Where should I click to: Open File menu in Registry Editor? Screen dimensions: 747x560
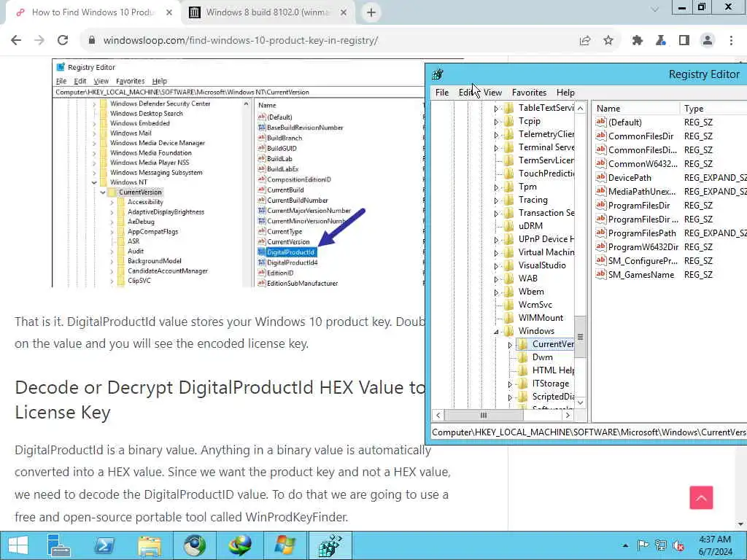441,93
